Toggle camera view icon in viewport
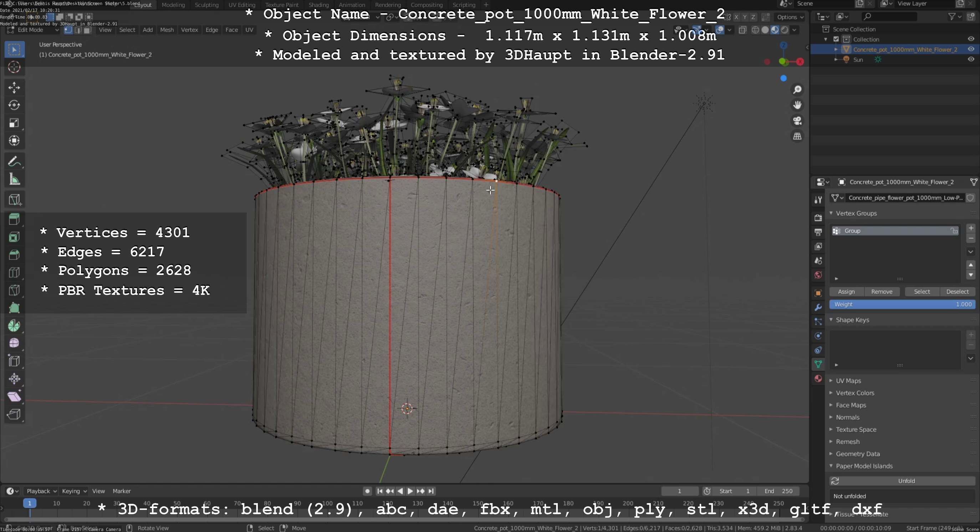This screenshot has width=980, height=532. [x=797, y=121]
